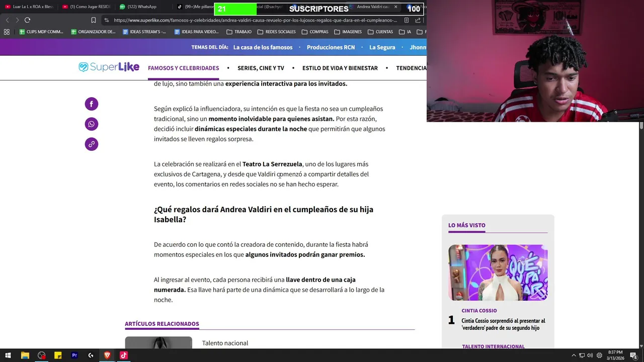Open Logitech G HUB from the taskbar
Screen dimensions: 644x362
(x=91, y=355)
